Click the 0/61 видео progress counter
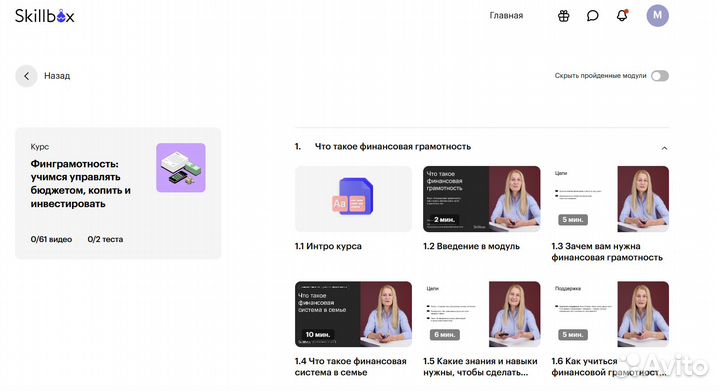This screenshot has width=720, height=391. pos(51,239)
